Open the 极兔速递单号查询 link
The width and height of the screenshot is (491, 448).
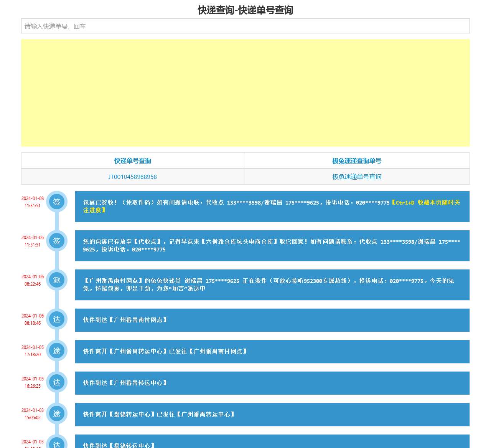coord(356,177)
